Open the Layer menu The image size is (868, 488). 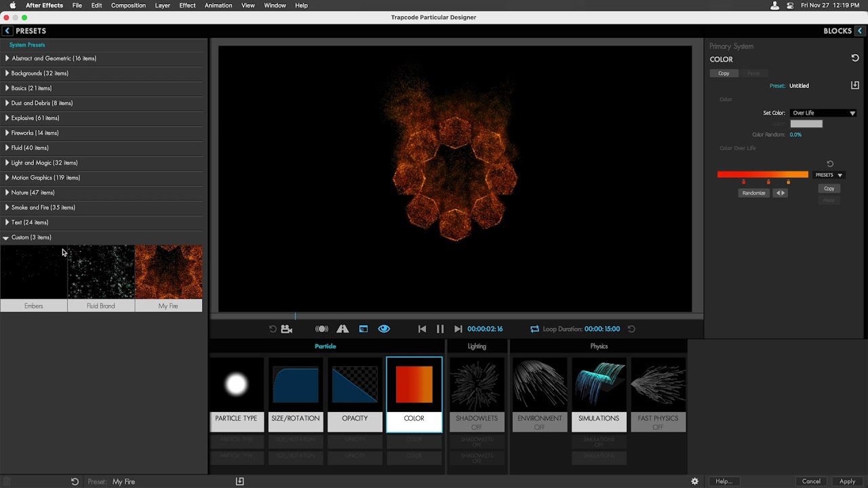pos(162,5)
